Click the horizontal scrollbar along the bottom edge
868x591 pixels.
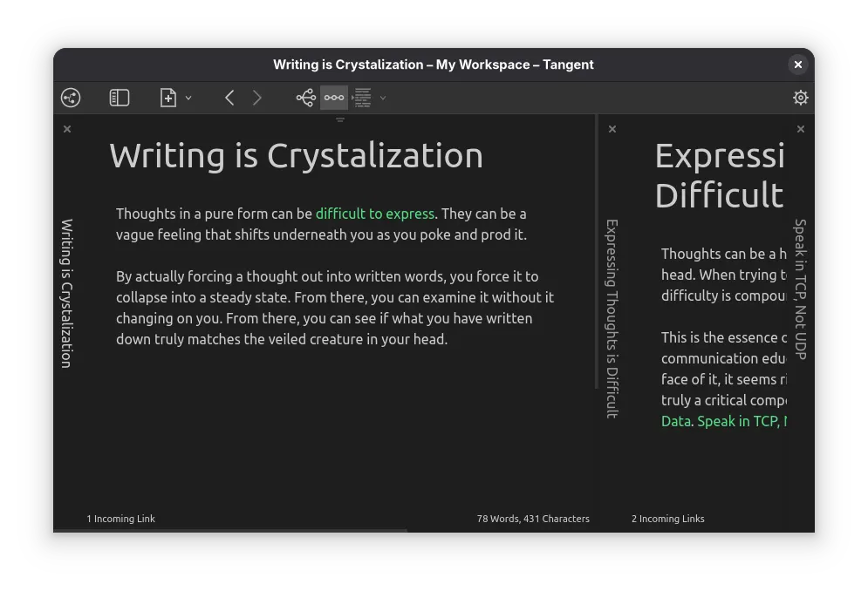pyautogui.click(x=230, y=531)
